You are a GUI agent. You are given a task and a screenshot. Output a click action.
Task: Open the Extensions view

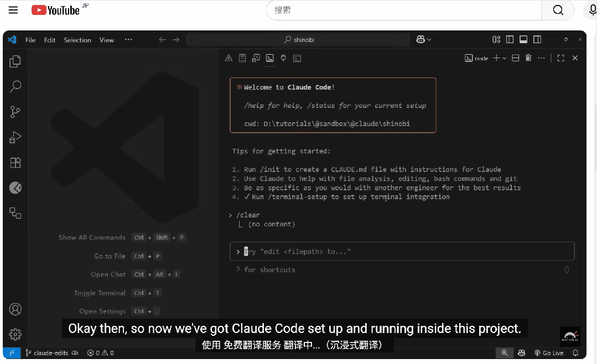click(15, 163)
